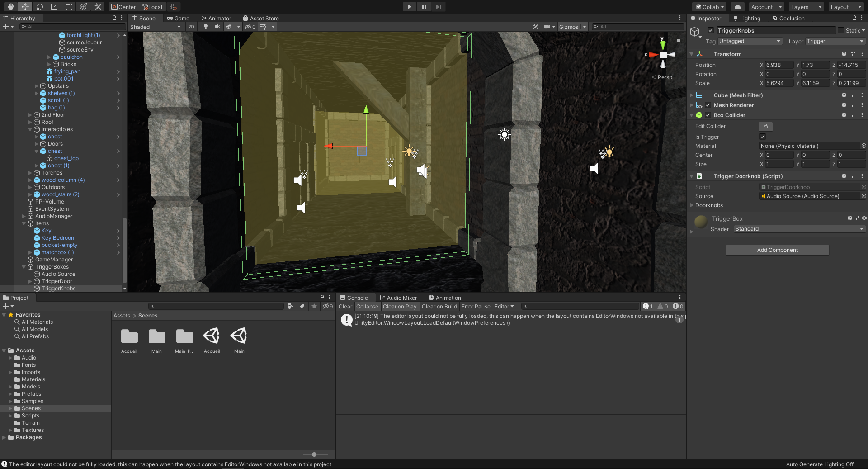Open the Layer Trigger dropdown
Screen dimensions: 868x469
pos(835,41)
